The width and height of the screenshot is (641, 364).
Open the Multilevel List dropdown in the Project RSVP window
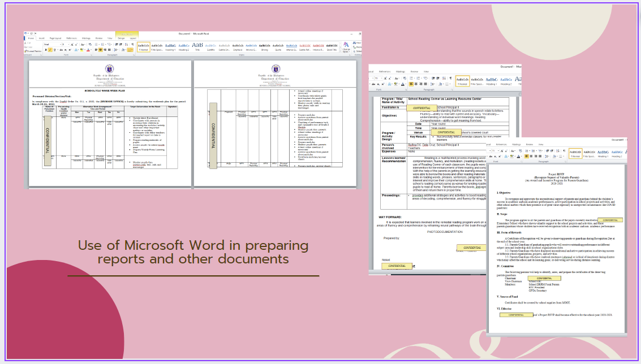pyautogui.click(x=540, y=151)
